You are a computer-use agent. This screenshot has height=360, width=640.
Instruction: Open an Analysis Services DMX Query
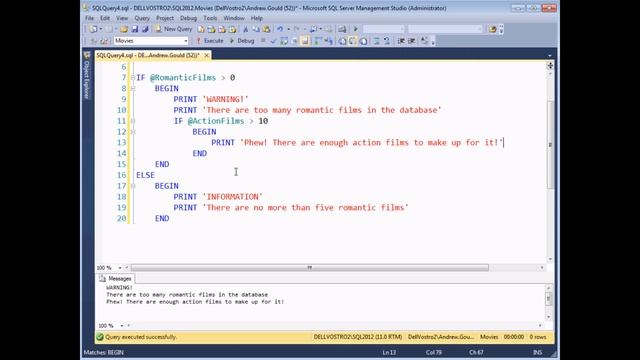coord(222,29)
